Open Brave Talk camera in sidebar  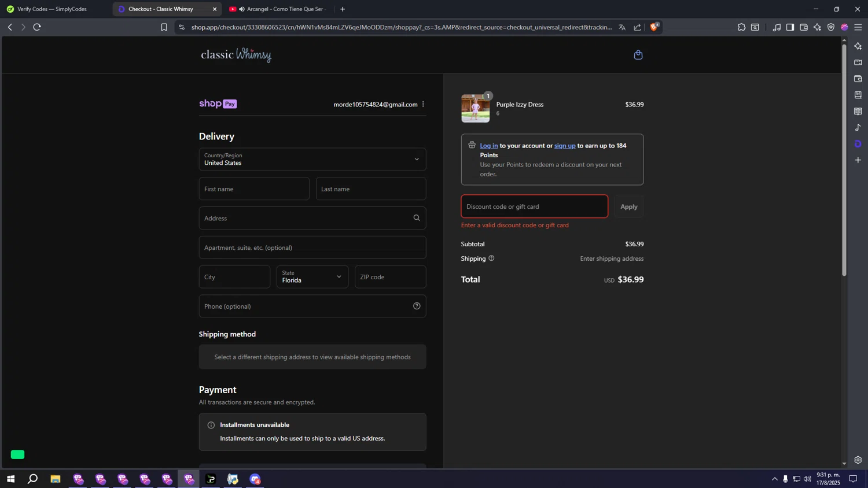click(858, 62)
